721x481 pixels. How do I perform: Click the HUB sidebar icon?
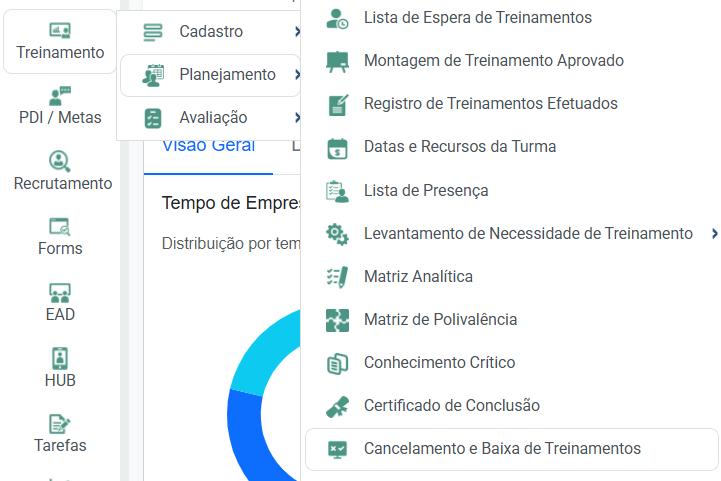(60, 359)
